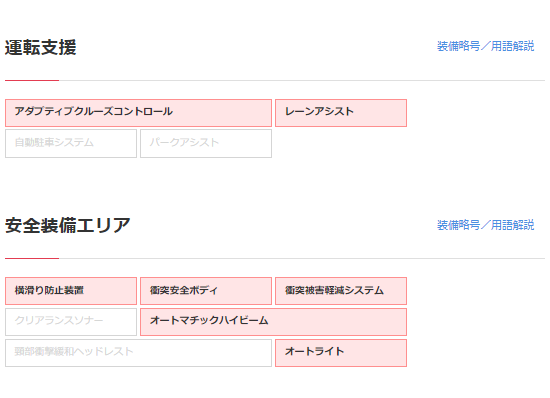The image size is (550, 398).
Task: Click the 安全装備エリア section heading
Action: 68,225
